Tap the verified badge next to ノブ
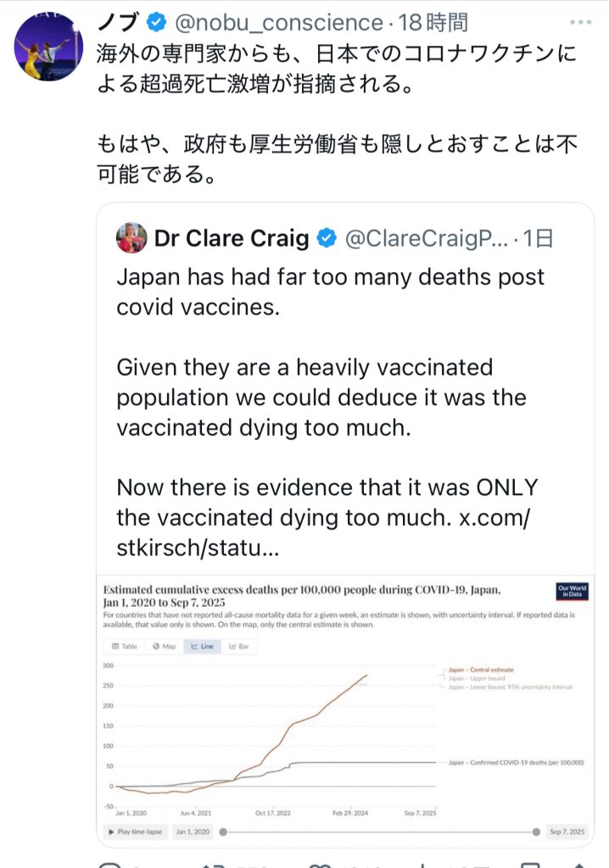609x868 pixels. coord(160,23)
